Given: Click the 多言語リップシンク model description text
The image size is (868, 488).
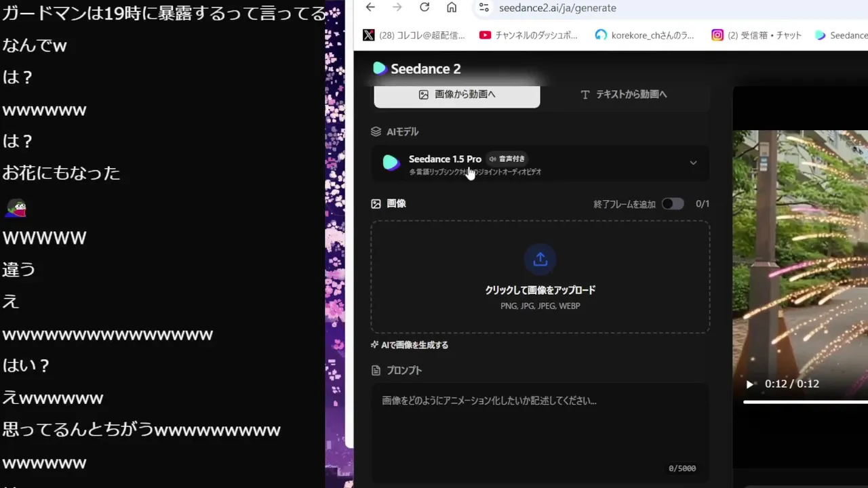Looking at the screenshot, I should tap(475, 172).
